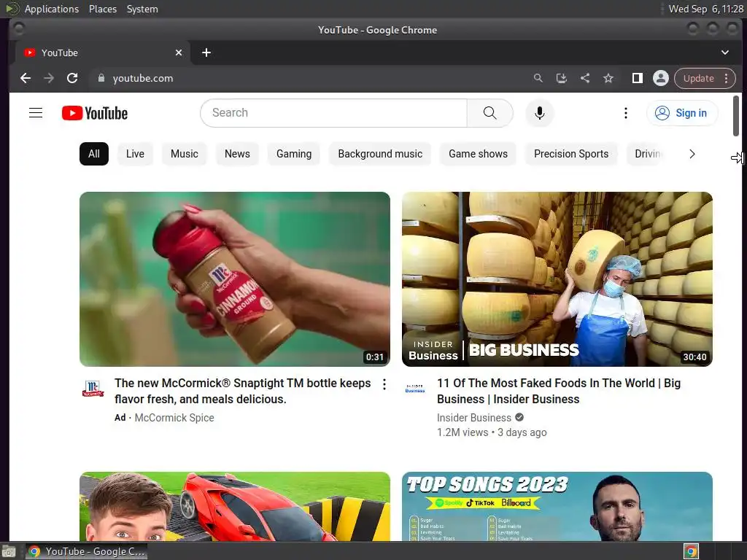Screen dimensions: 747x560
Task: Click Insider Business channel avatar
Action: pyautogui.click(x=415, y=389)
